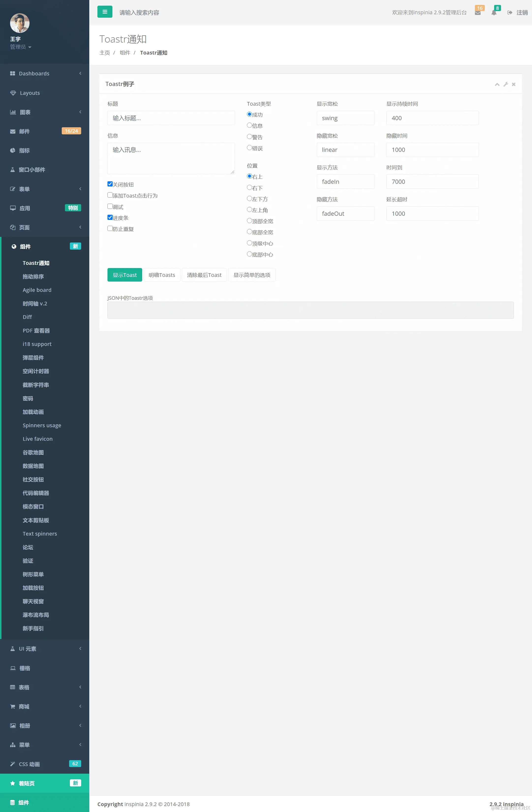Open the Agile board submenu item
The width and height of the screenshot is (532, 812).
tap(37, 290)
